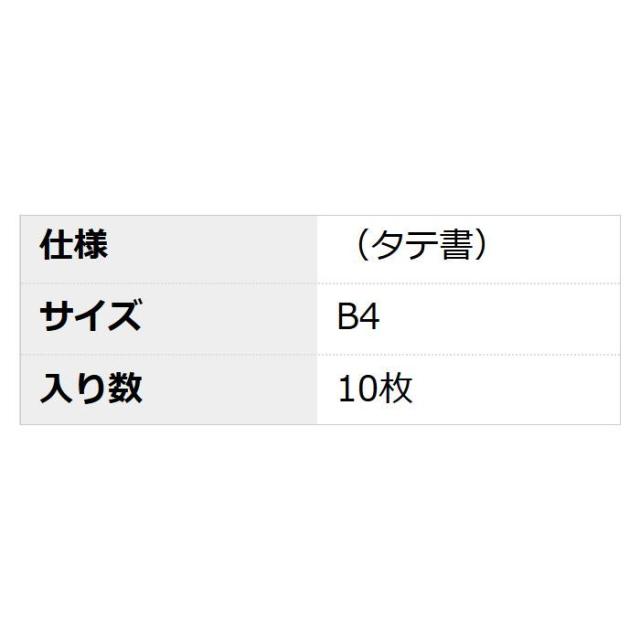Click the 様 character in 仕様
Viewport: 640px width, 640px height.
(x=90, y=246)
